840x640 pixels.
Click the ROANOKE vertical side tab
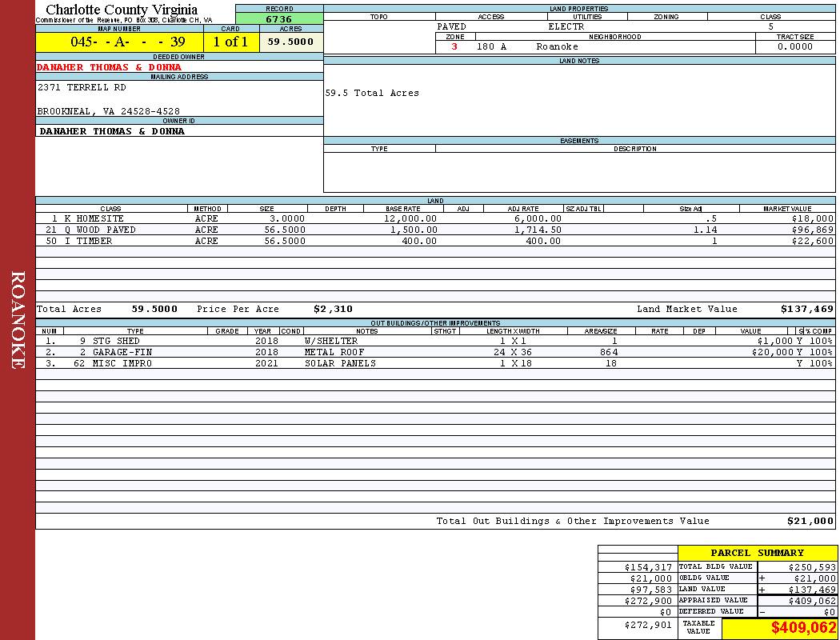[18, 320]
